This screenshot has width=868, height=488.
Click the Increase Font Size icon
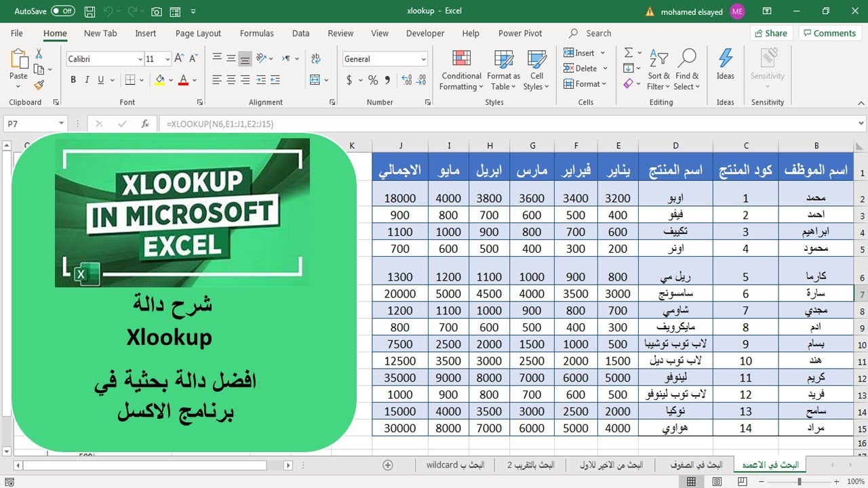179,59
